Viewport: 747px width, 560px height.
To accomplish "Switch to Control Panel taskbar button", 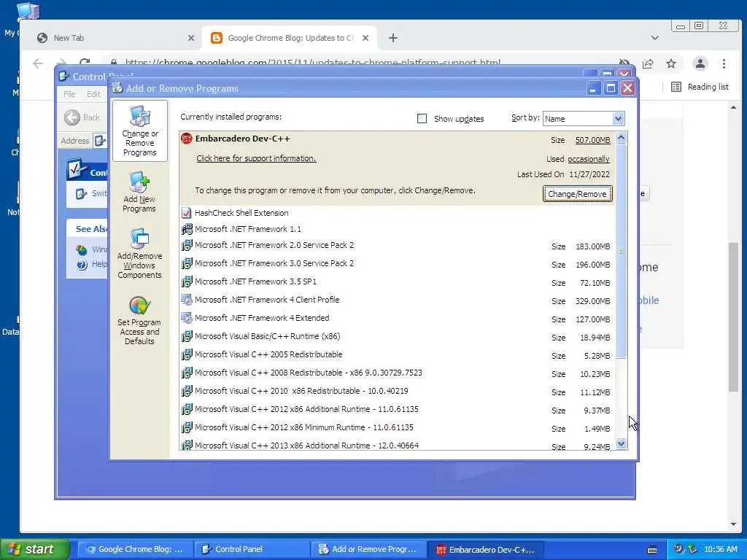I will tap(252, 549).
